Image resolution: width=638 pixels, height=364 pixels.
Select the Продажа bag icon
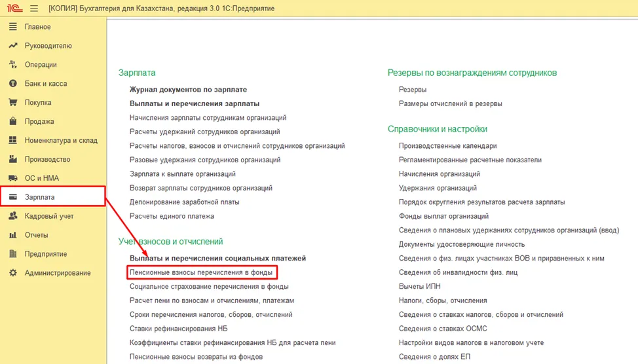[13, 121]
